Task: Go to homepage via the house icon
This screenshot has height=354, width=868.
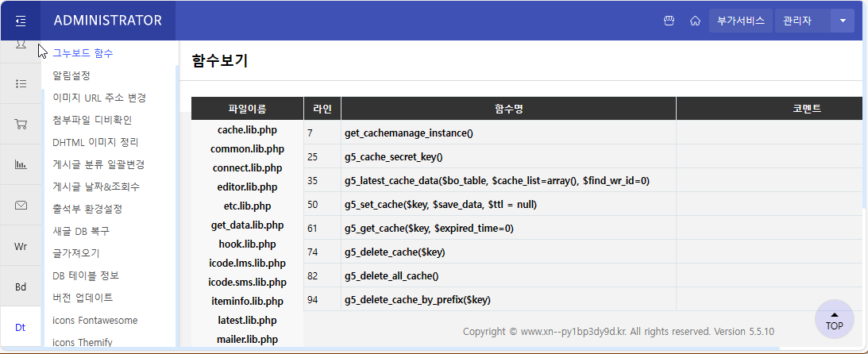Action: [x=695, y=21]
